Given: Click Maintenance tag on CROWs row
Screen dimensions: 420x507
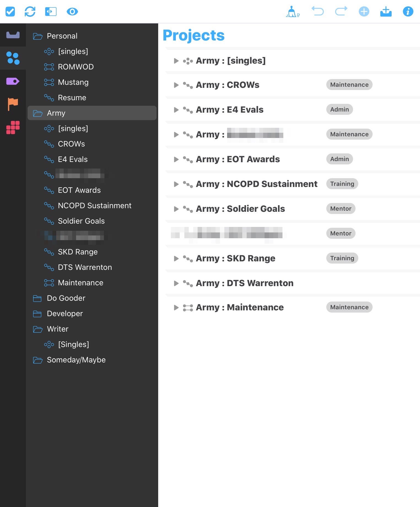Looking at the screenshot, I should coord(349,85).
